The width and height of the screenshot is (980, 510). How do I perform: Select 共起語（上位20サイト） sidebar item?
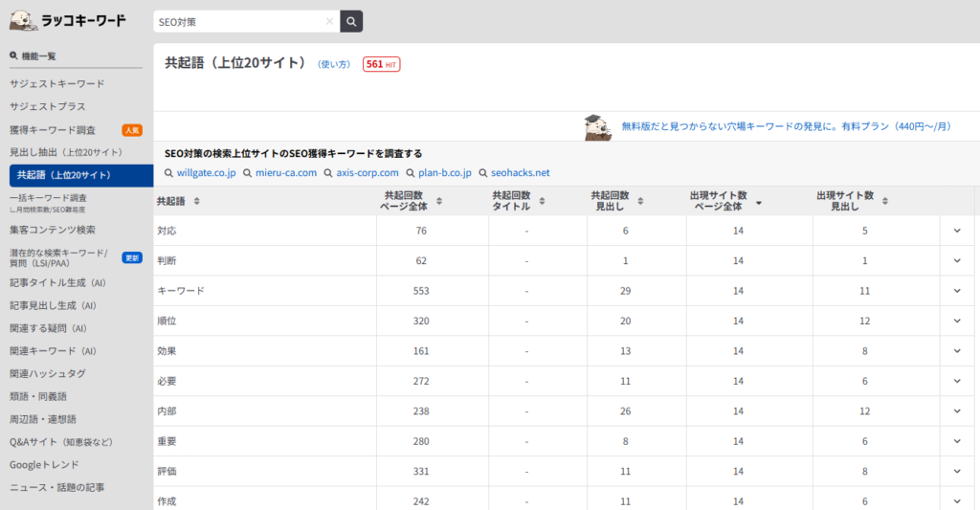(x=81, y=176)
